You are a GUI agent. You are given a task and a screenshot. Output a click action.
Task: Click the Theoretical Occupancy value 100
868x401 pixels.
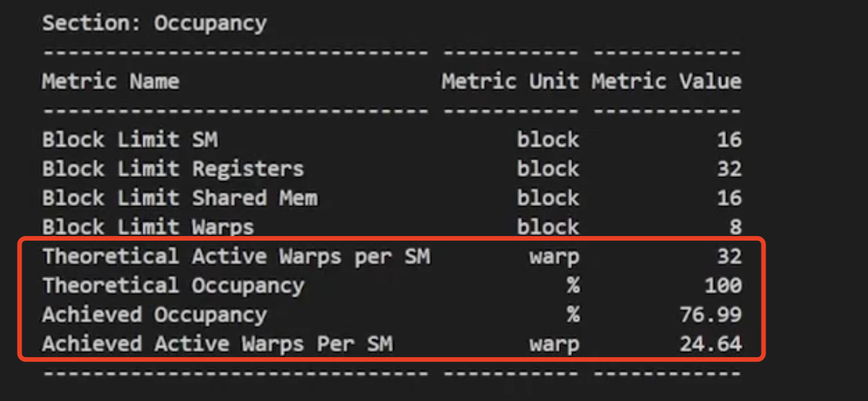[x=723, y=286]
